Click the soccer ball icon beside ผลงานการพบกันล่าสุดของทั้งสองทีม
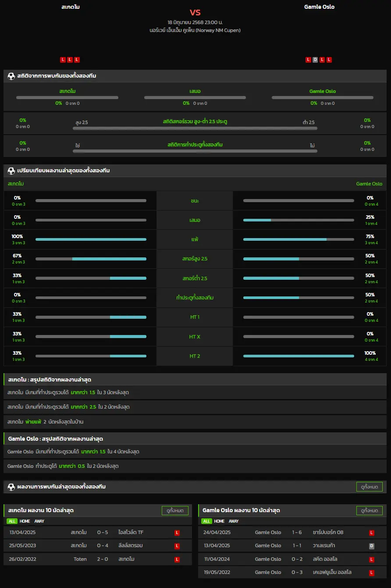Viewport: 391px width, 588px height. 11,487
